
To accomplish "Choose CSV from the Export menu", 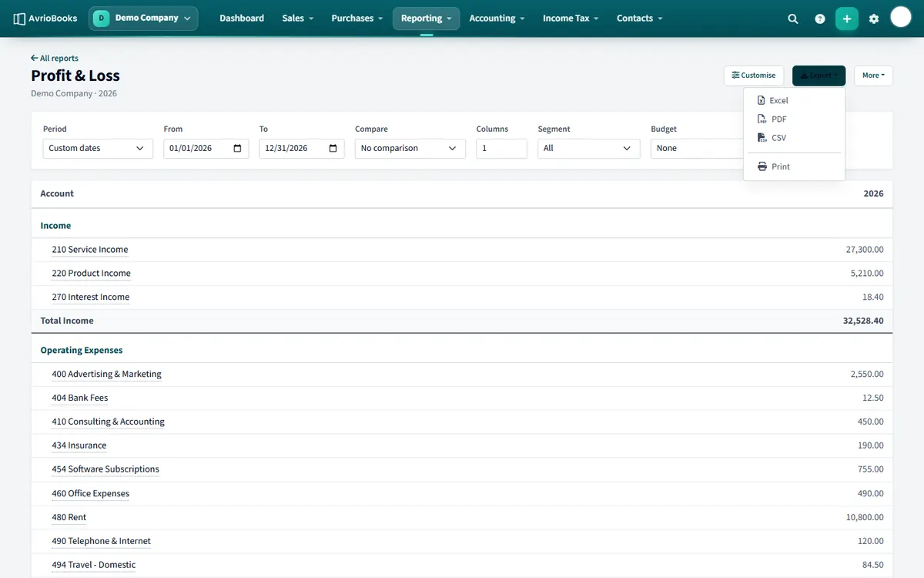I will tap(794, 137).
